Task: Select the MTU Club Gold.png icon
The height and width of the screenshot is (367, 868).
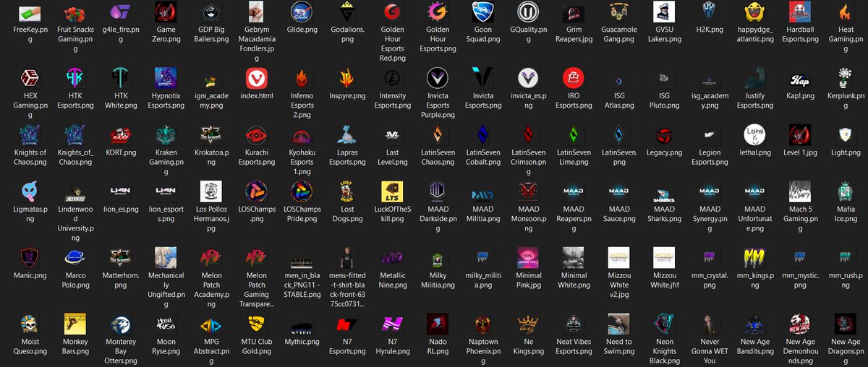Action: (x=256, y=324)
